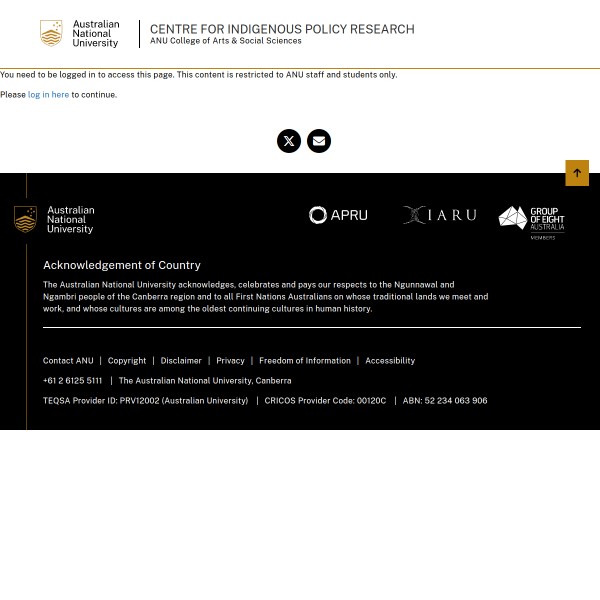Click the +61 2 6125 5111 phone number

coord(72,381)
